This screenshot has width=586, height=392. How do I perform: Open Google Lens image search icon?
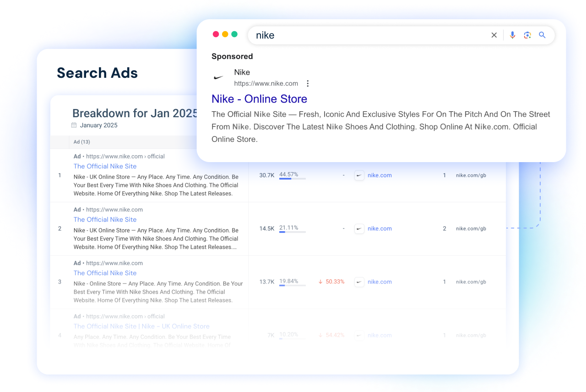pyautogui.click(x=527, y=35)
